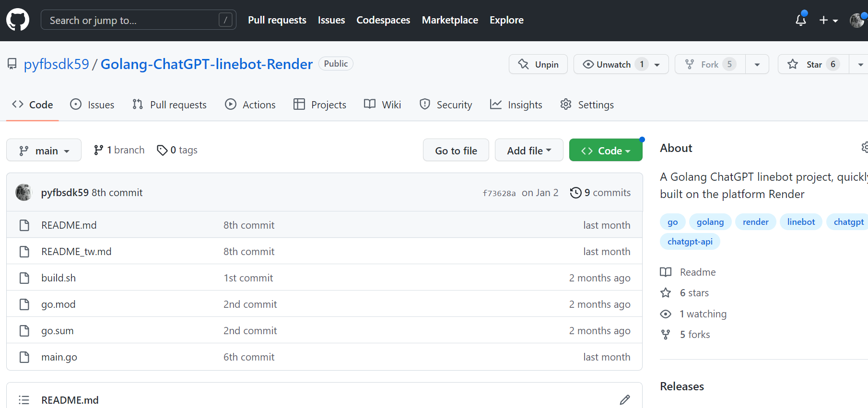868x408 pixels.
Task: View 1 branch list
Action: pyautogui.click(x=119, y=150)
